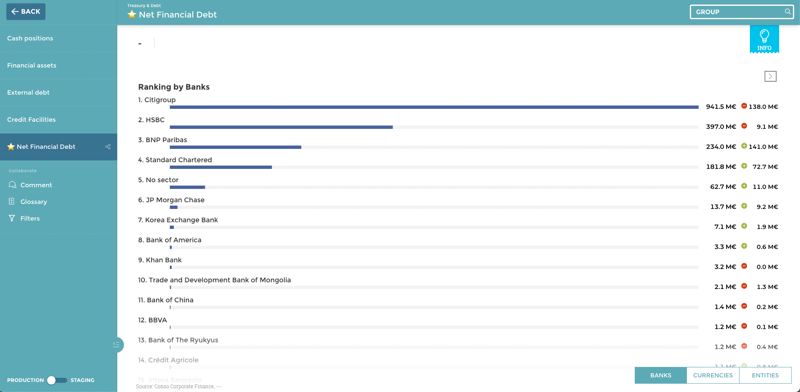The height and width of the screenshot is (392, 800).
Task: Switch to the Entities tab
Action: coord(765,375)
